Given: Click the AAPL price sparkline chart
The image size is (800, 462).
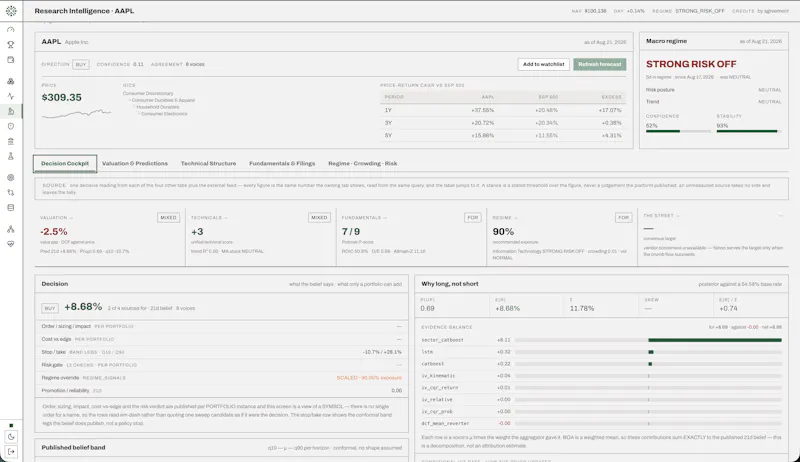Looking at the screenshot, I should click(x=76, y=114).
